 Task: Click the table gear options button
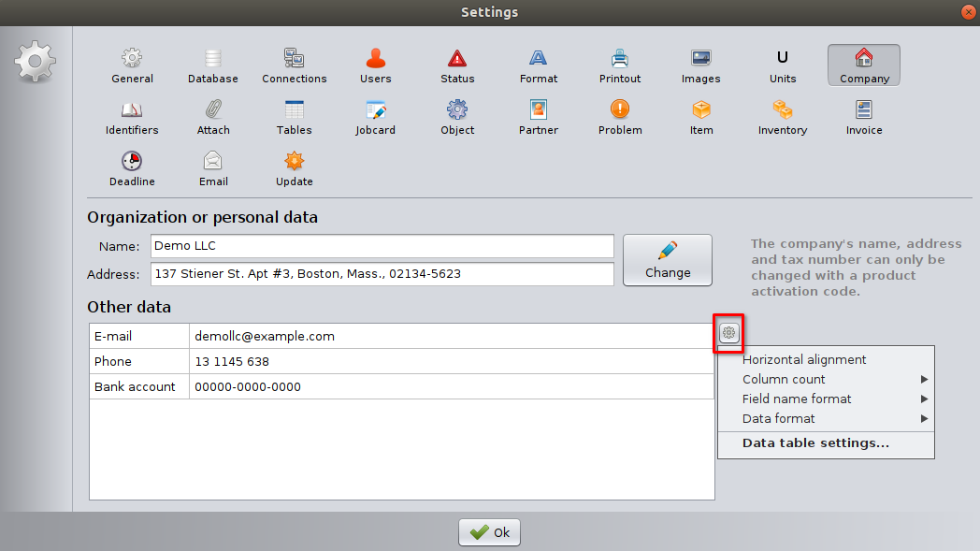point(729,332)
